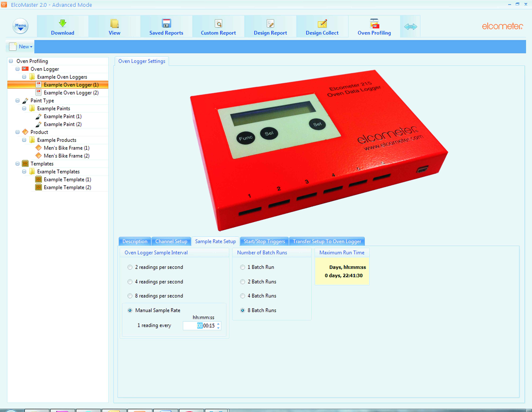The image size is (532, 412).
Task: Click the Example Products folder icon
Action: (x=32, y=140)
